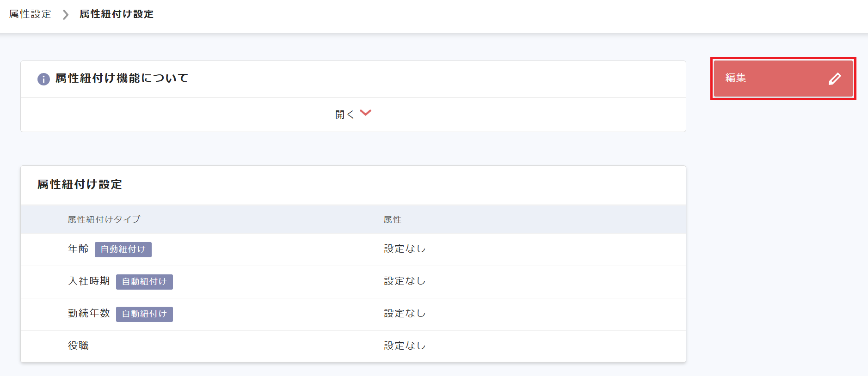Open the 属性設定 breadcrumb link
Screen dimensions: 868x376
[29, 14]
